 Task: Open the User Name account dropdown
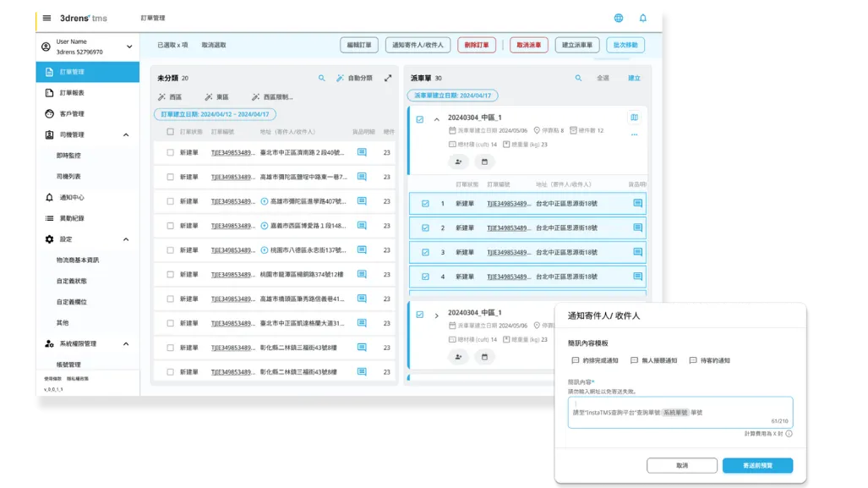click(129, 47)
